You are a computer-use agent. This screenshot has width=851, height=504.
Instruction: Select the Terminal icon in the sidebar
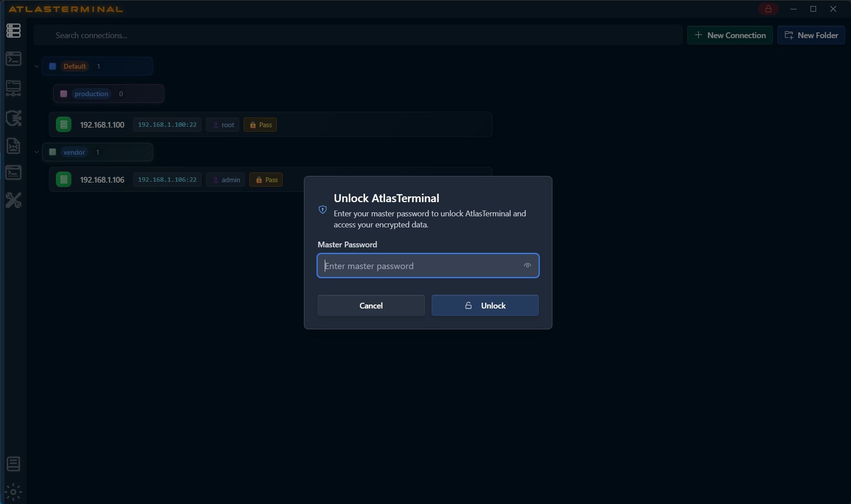(14, 59)
